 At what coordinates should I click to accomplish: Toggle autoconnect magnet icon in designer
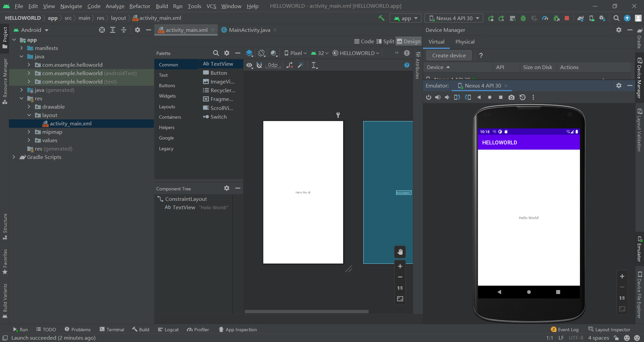[259, 65]
